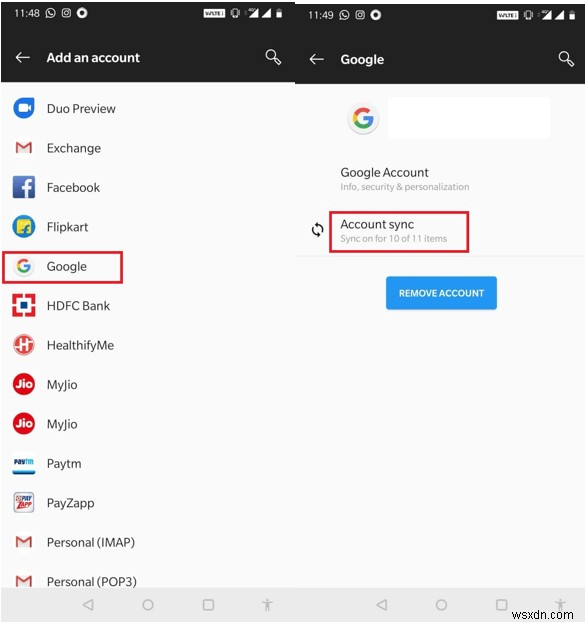Image resolution: width=585 pixels, height=625 pixels.
Task: Tap the Facebook logo icon
Action: coord(24,187)
